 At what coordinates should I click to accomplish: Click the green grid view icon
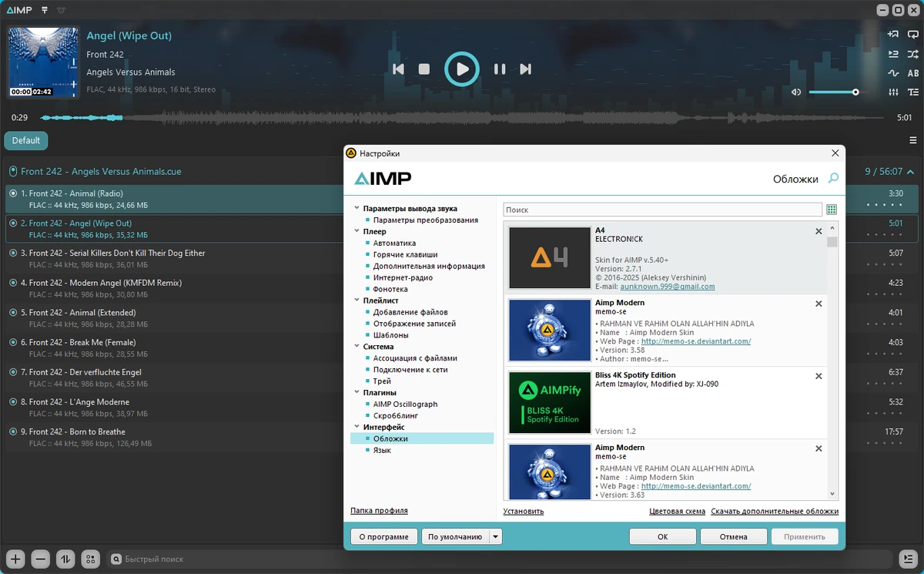(832, 210)
